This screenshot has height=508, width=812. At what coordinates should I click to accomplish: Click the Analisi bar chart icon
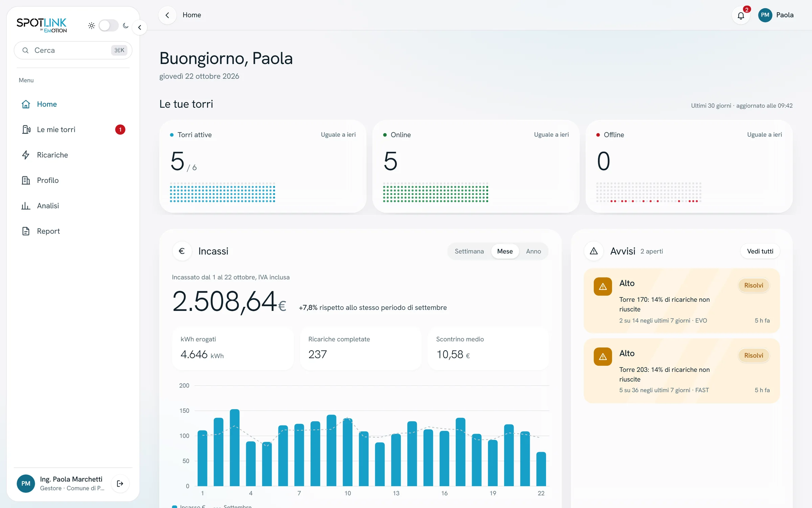coord(26,206)
